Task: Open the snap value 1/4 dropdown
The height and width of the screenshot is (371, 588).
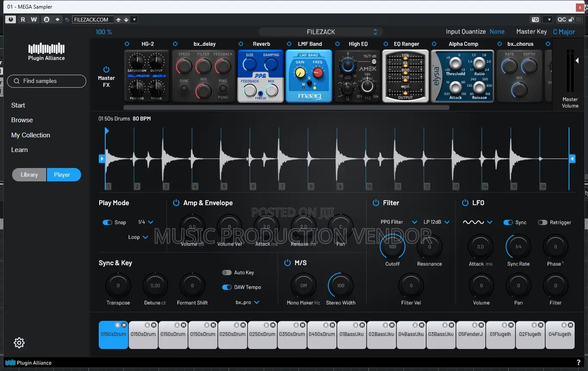Action: click(145, 222)
